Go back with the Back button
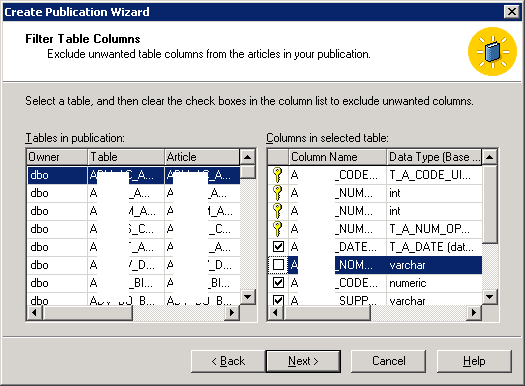 click(x=228, y=361)
